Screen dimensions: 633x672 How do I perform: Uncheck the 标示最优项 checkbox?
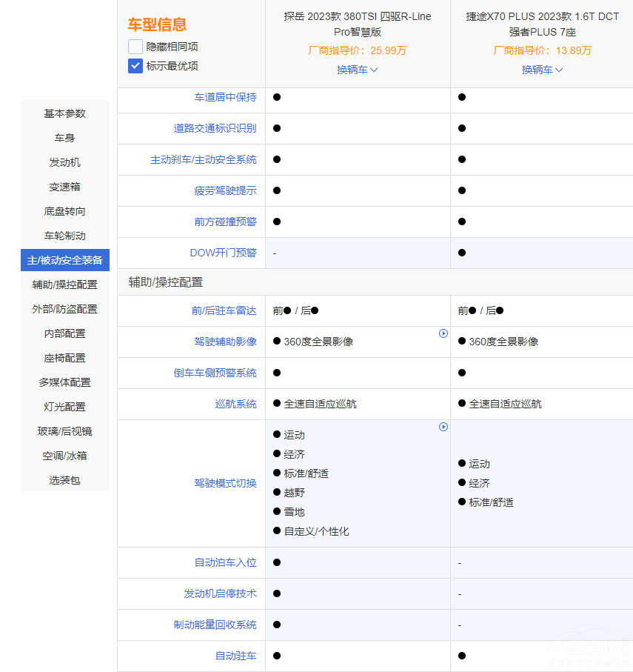135,66
